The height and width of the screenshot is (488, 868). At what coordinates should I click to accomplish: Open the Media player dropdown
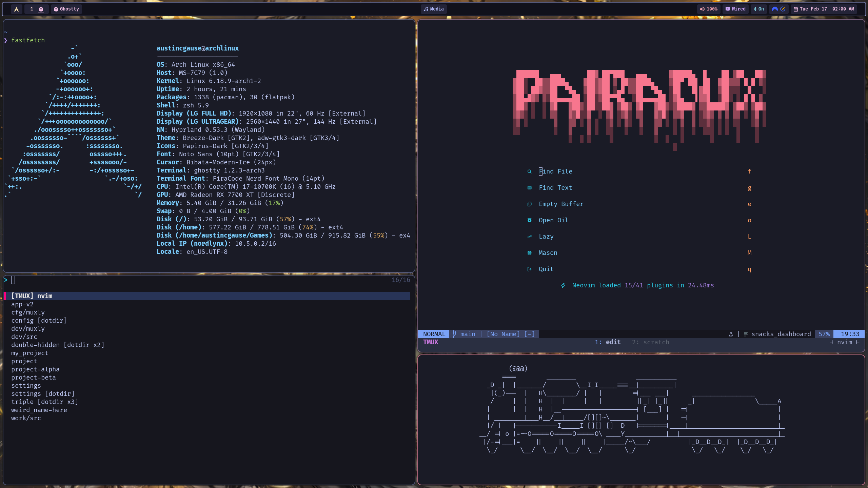click(434, 9)
